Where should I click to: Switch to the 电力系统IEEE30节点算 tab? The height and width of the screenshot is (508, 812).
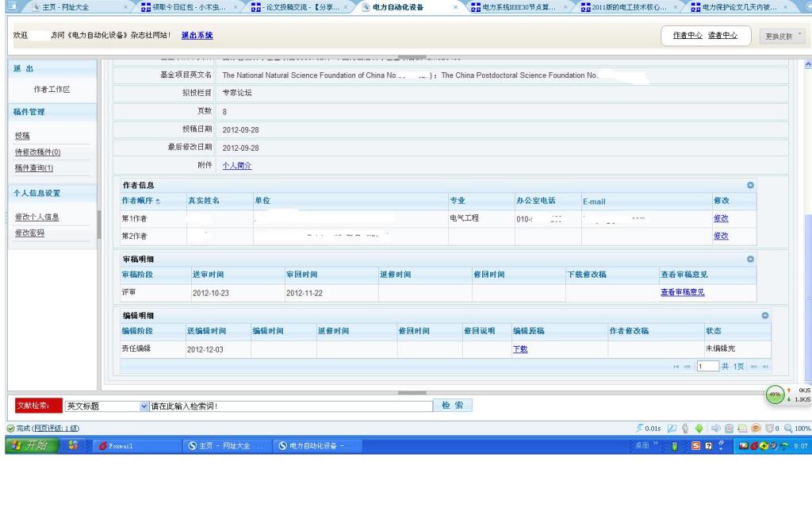pyautogui.click(x=519, y=7)
